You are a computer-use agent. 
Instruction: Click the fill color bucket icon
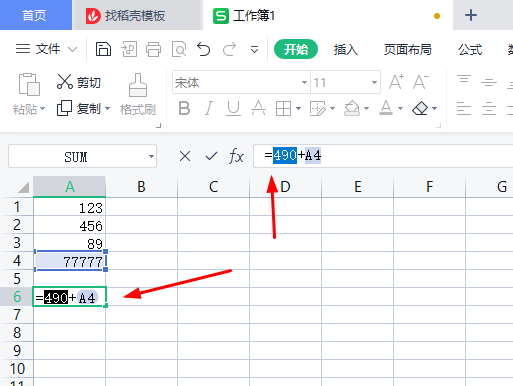point(352,109)
